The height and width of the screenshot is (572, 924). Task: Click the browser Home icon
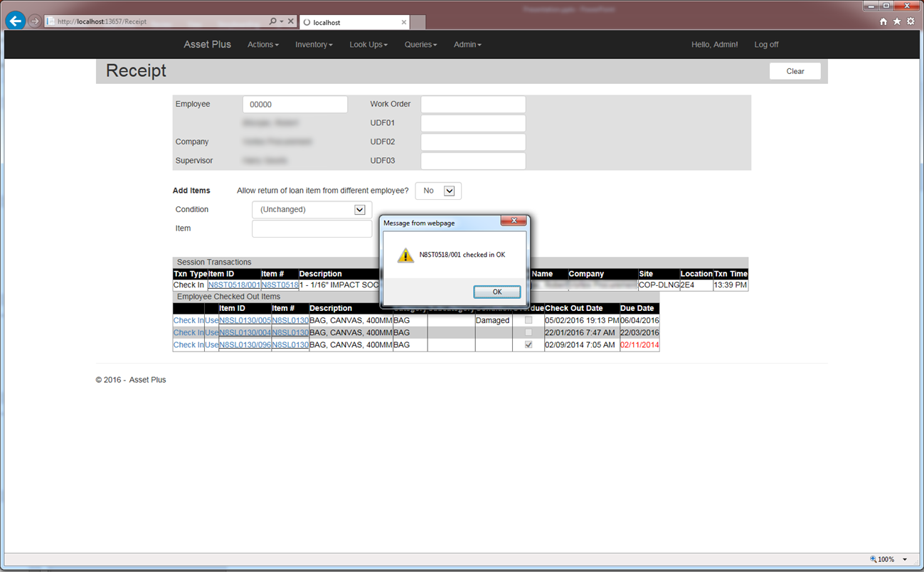pyautogui.click(x=883, y=21)
